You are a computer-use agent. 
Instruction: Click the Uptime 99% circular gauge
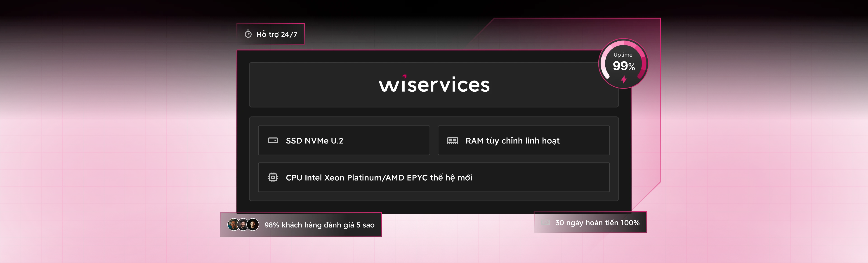(x=623, y=63)
